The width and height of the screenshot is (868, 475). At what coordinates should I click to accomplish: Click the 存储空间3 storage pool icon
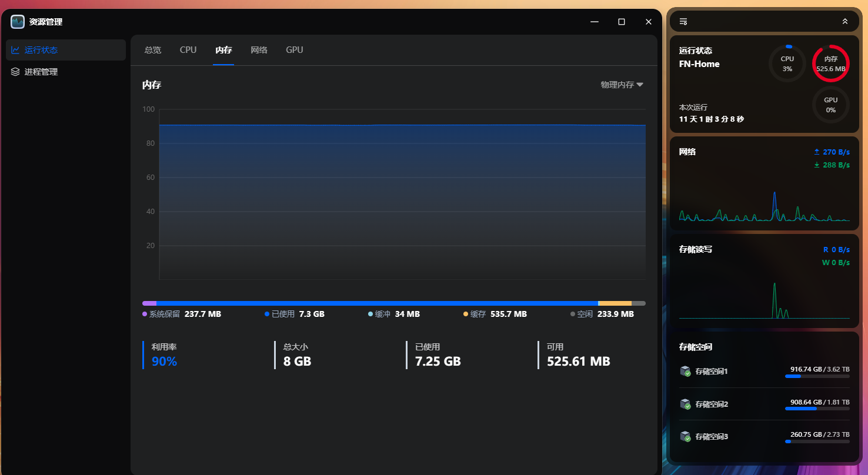click(686, 437)
